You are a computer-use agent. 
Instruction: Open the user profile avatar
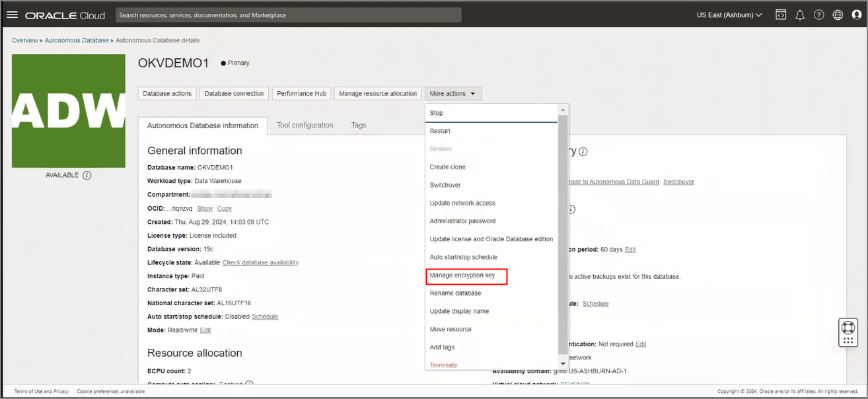(857, 15)
